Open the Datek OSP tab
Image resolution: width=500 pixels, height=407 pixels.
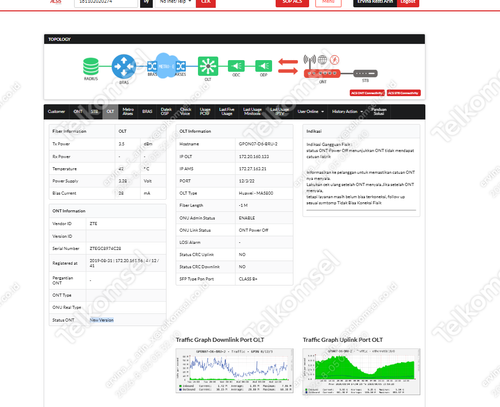tap(166, 112)
